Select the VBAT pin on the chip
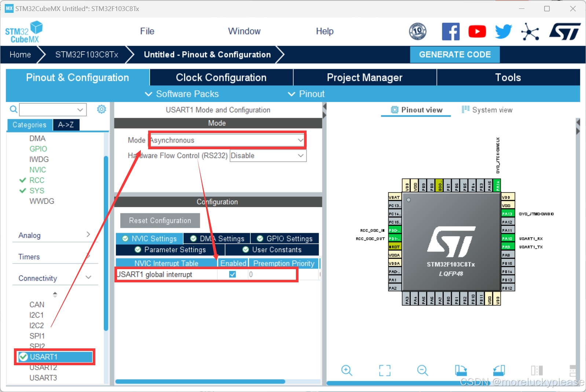586x392 pixels. [x=395, y=197]
